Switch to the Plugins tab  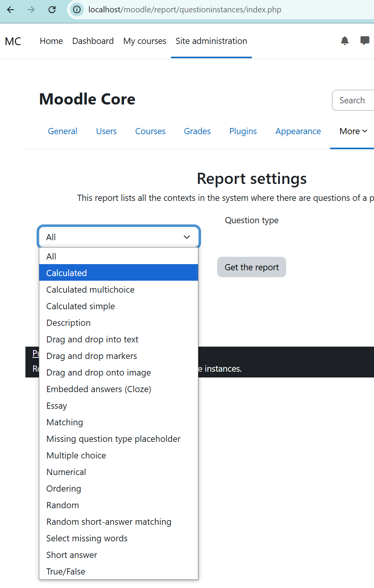point(243,131)
